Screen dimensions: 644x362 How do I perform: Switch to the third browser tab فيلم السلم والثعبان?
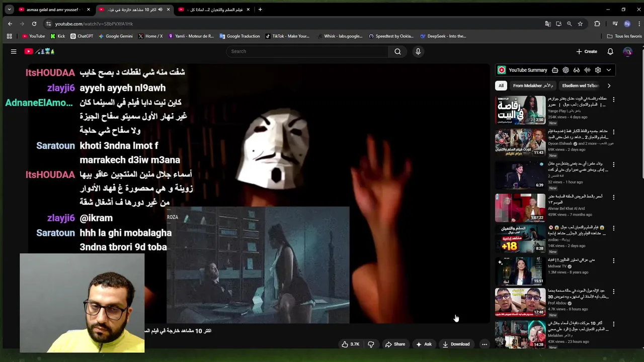(214, 10)
